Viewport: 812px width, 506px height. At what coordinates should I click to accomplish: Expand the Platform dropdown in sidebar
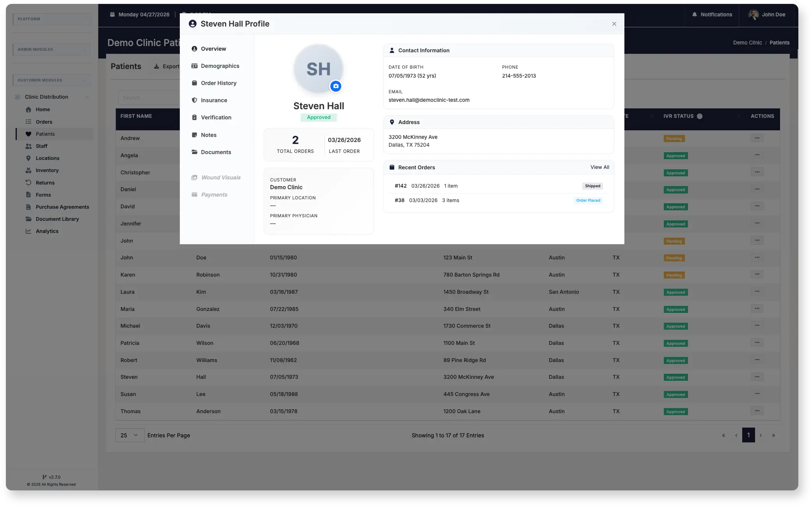click(x=52, y=19)
